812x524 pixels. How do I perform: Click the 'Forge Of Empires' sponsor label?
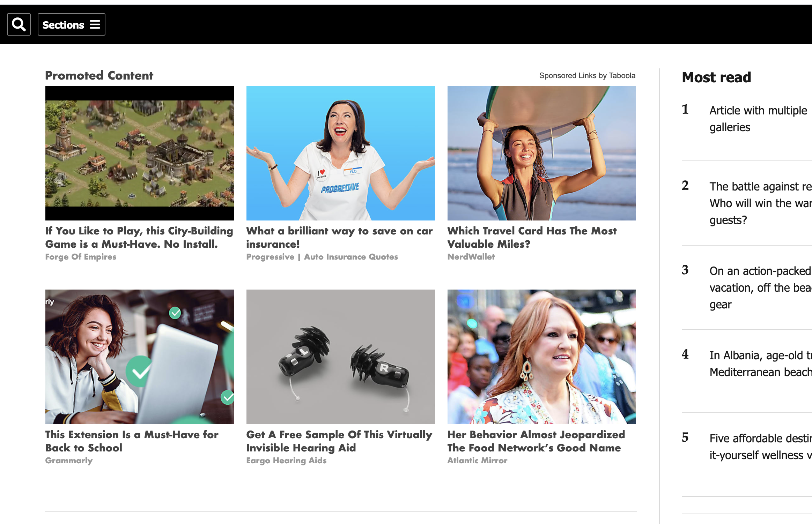81,257
